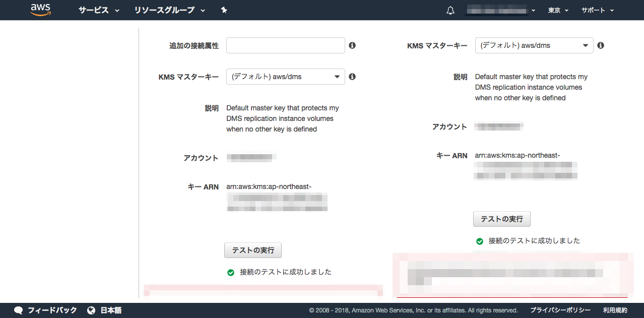Open the blurred account name menu
This screenshot has width=644, height=318.
coord(500,10)
